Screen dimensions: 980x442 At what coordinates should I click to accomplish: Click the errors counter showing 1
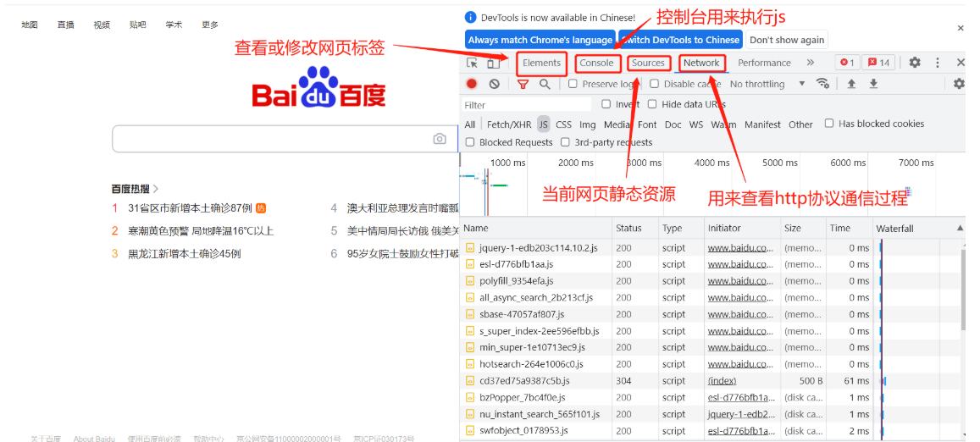pos(847,63)
